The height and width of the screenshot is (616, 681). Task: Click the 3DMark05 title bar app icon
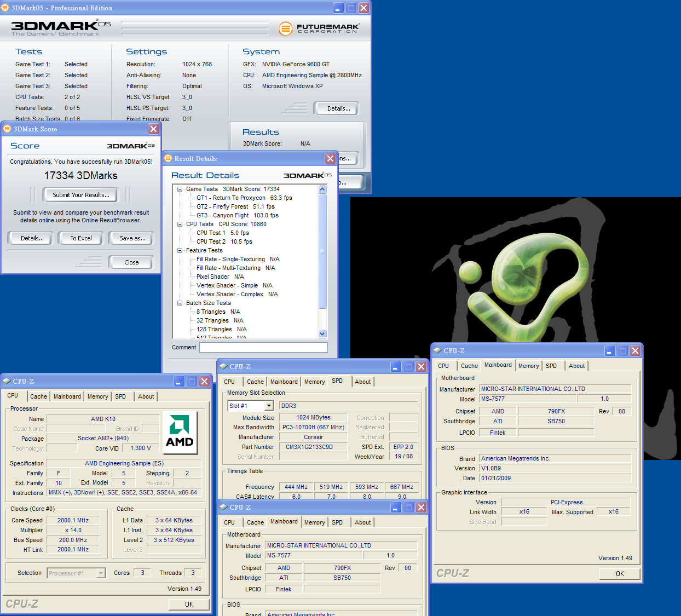point(5,8)
